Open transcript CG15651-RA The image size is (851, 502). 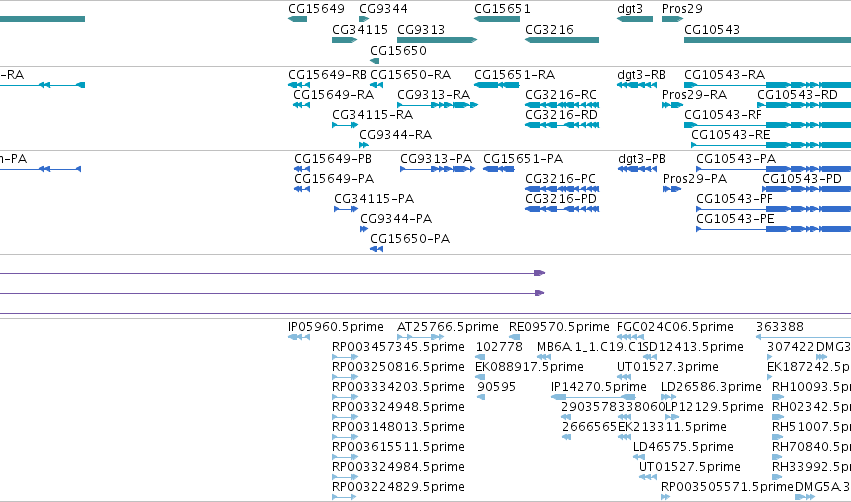point(515,75)
